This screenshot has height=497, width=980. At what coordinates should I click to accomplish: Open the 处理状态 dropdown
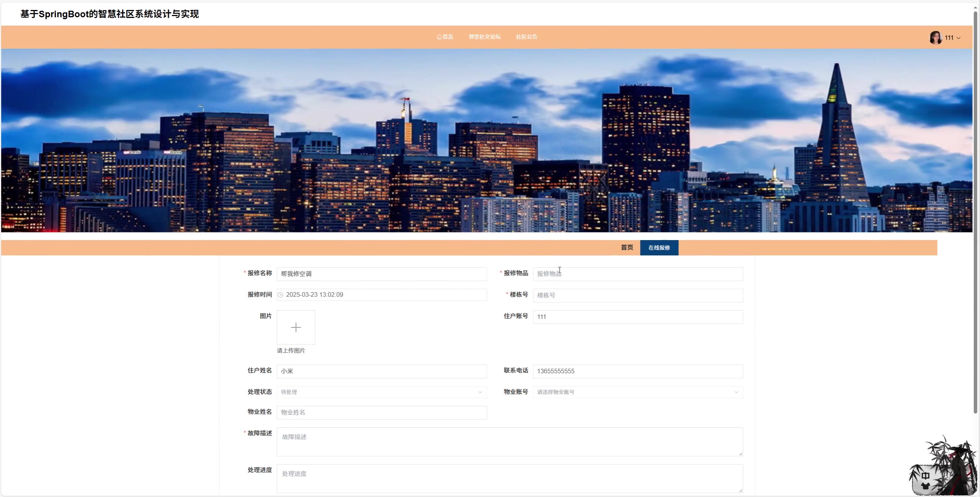tap(381, 392)
